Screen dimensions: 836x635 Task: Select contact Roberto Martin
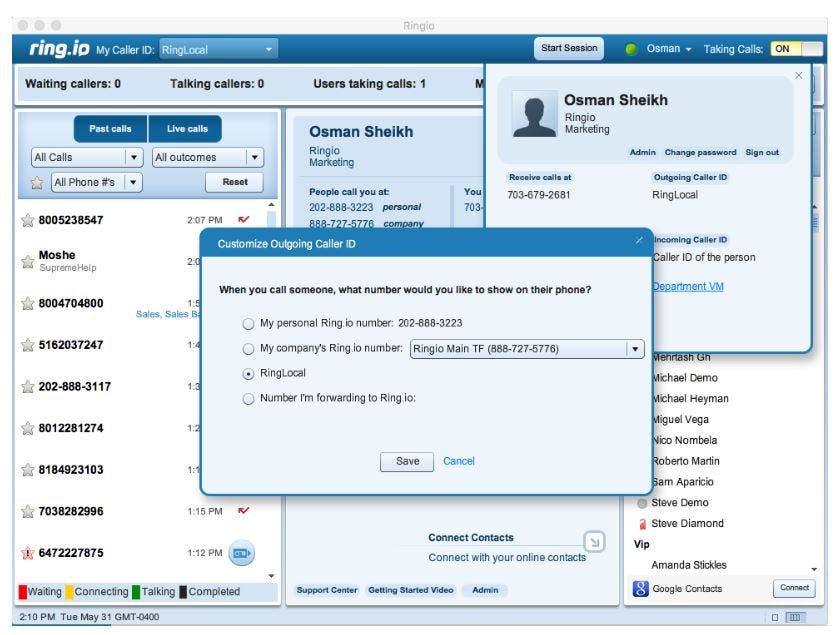point(686,461)
